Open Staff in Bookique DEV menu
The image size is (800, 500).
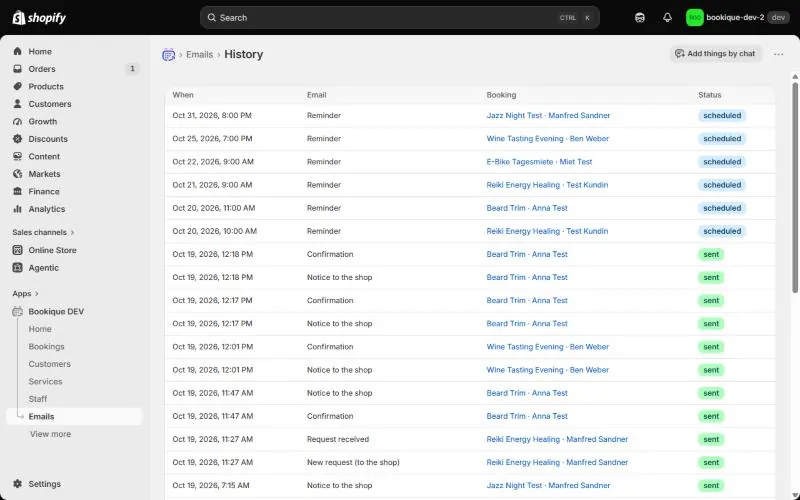pyautogui.click(x=38, y=399)
